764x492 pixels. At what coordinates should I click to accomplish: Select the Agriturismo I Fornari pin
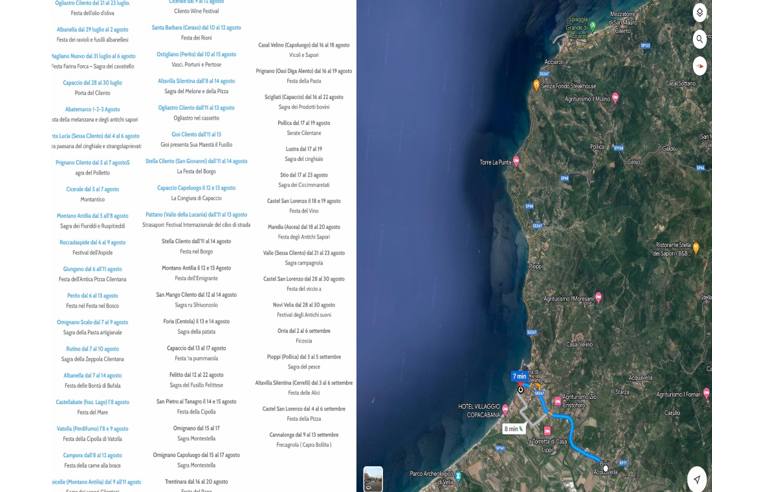pos(706,394)
